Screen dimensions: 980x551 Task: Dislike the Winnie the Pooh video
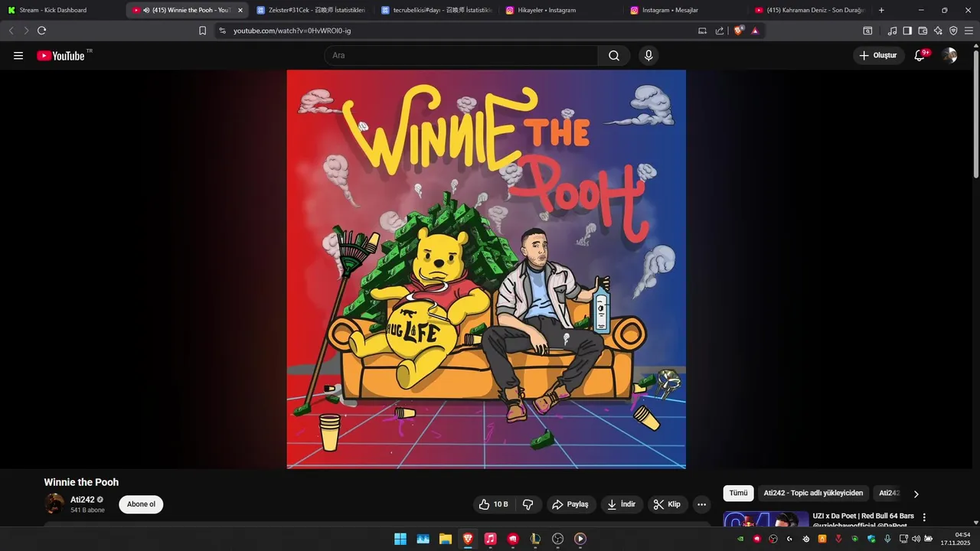[528, 504]
